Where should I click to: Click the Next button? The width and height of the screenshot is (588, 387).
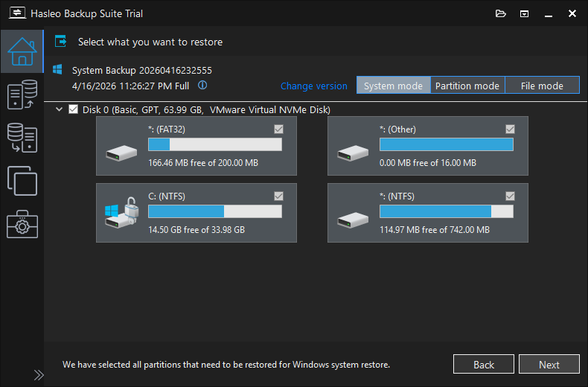tap(549, 364)
